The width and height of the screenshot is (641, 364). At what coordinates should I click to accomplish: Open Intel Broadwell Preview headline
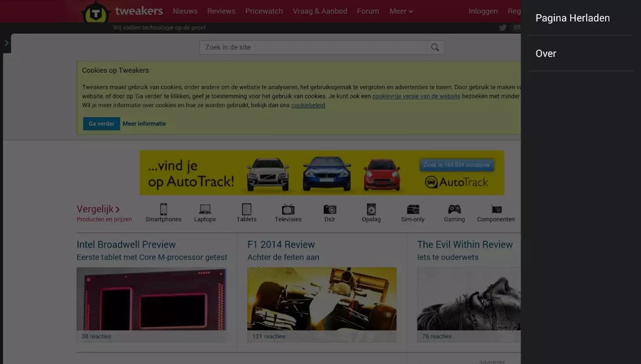point(126,244)
